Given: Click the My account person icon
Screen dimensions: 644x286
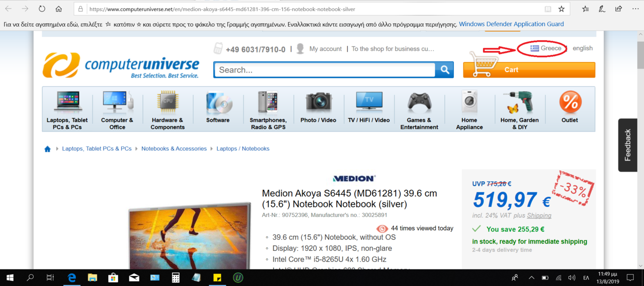Looking at the screenshot, I should (x=300, y=49).
